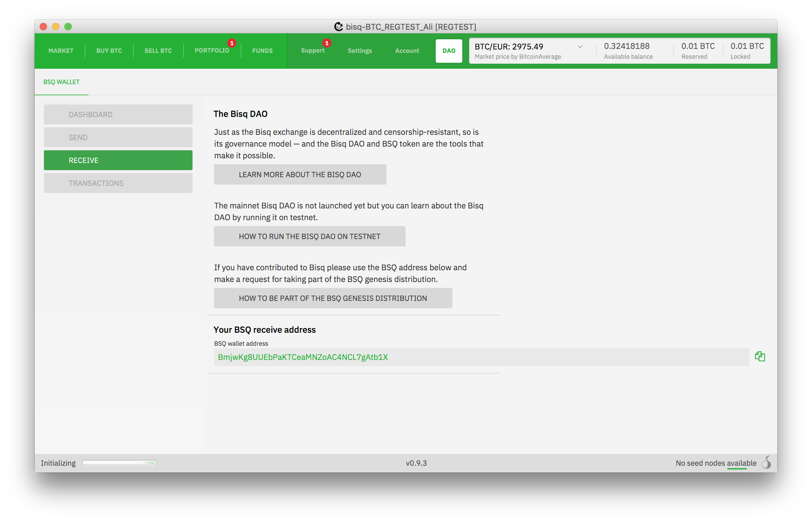The width and height of the screenshot is (812, 522).
Task: Click the Initializing progress bar
Action: [119, 463]
